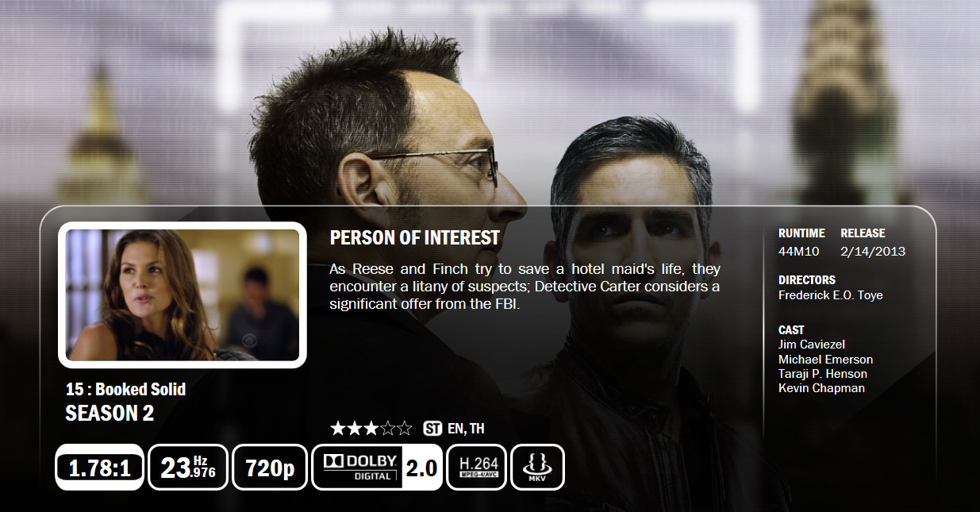Click the Dolby Digital 2.0 audio badge
This screenshot has height=512, width=980.
coord(377,468)
